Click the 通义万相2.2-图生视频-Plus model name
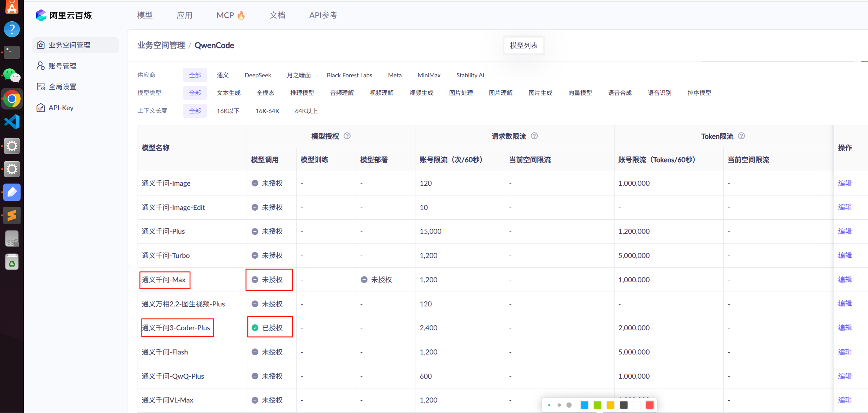This screenshot has width=868, height=413. (183, 304)
